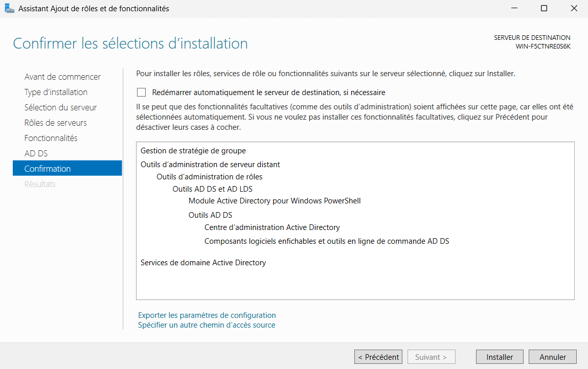Cancel the wizard with Annuler
The width and height of the screenshot is (588, 369).
552,357
